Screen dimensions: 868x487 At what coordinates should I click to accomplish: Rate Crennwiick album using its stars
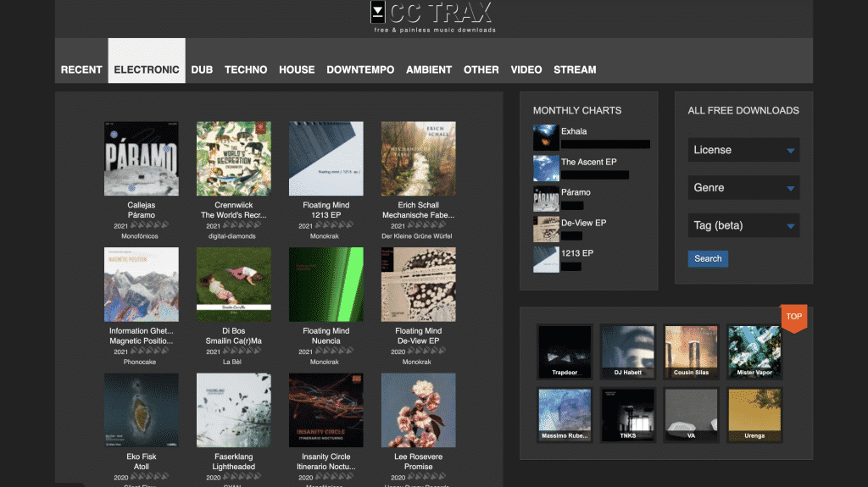point(242,225)
